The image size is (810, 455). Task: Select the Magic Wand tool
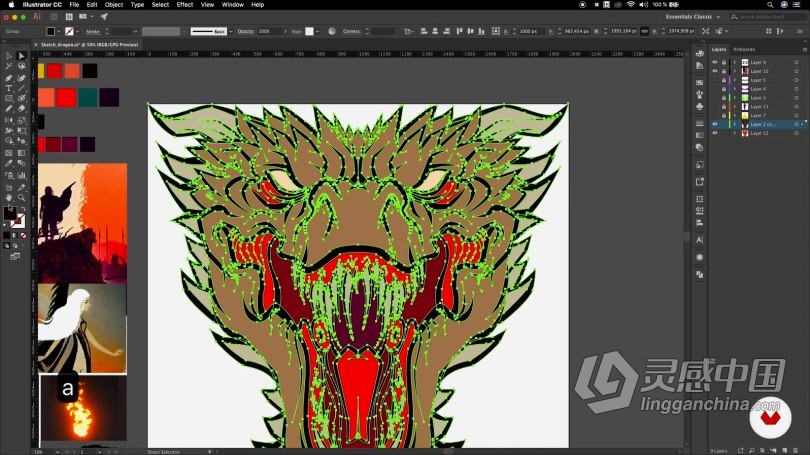(9, 67)
